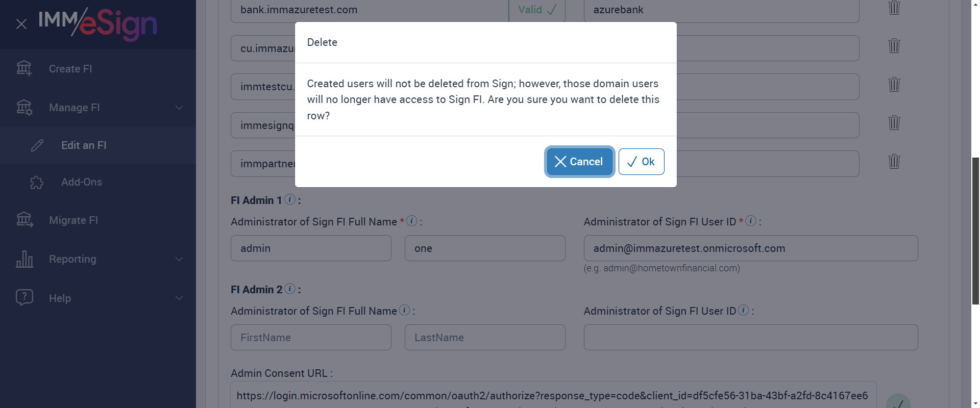980x408 pixels.
Task: Click trash icon beside the immpartner row
Action: point(894,162)
